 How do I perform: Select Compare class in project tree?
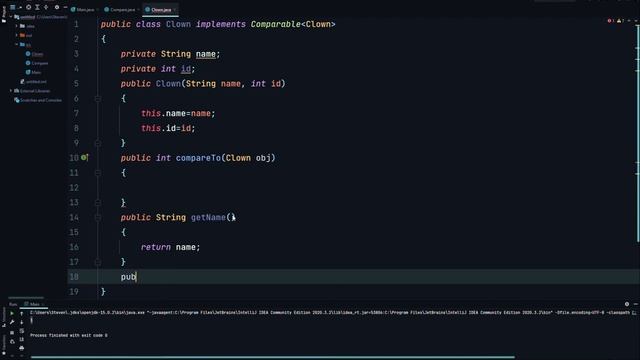(37, 63)
